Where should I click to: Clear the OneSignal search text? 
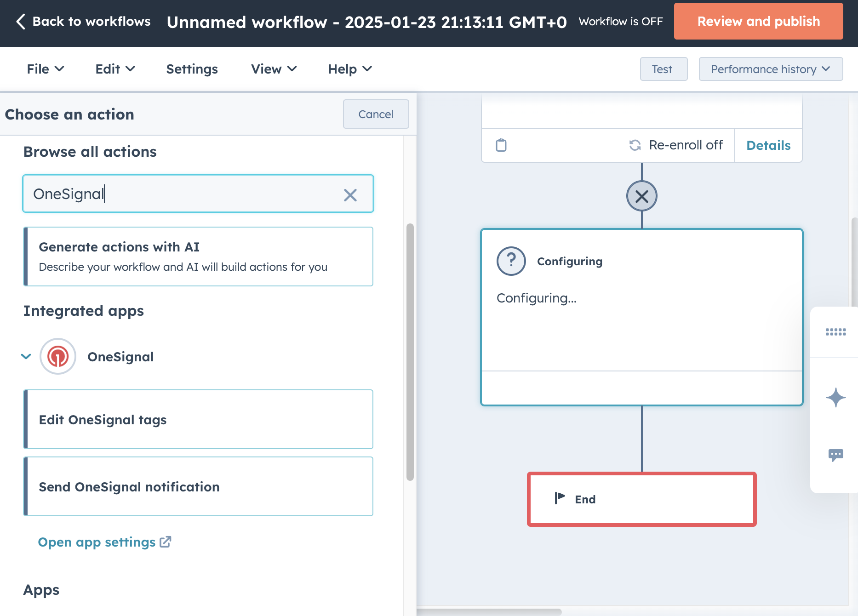point(350,195)
